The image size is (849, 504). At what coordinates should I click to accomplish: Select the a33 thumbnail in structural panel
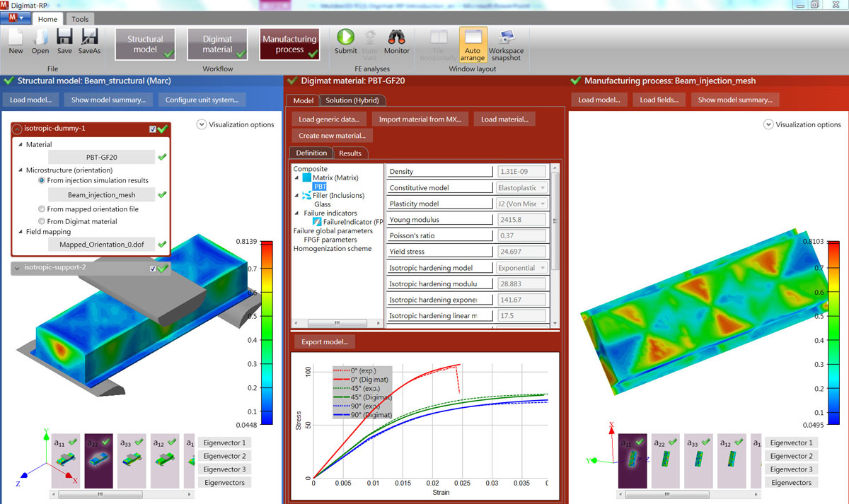click(132, 460)
